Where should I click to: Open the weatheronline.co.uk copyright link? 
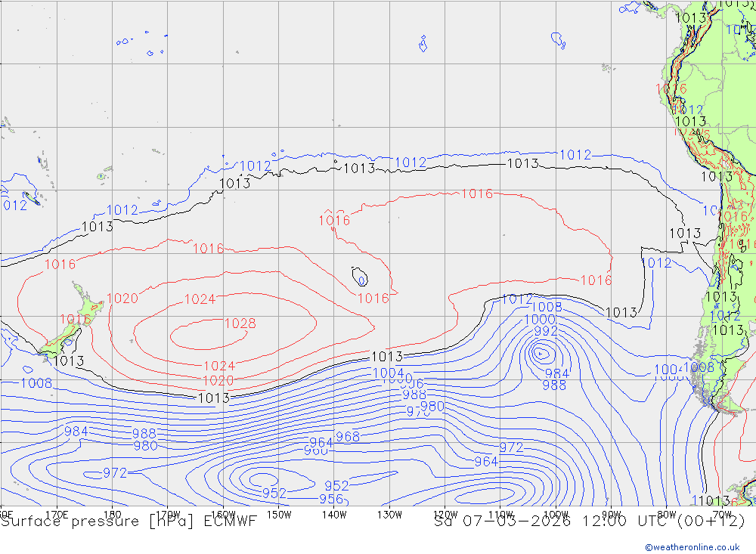click(692, 546)
